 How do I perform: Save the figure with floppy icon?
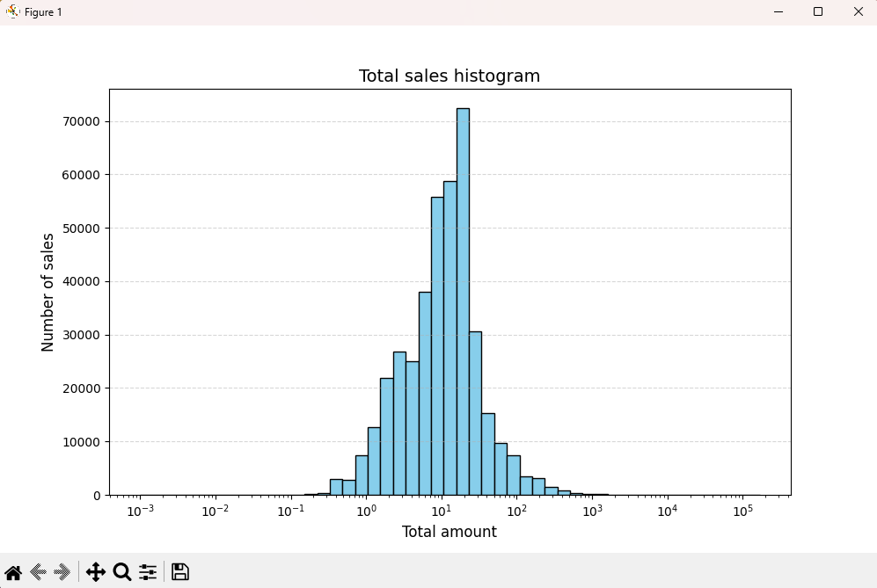180,572
